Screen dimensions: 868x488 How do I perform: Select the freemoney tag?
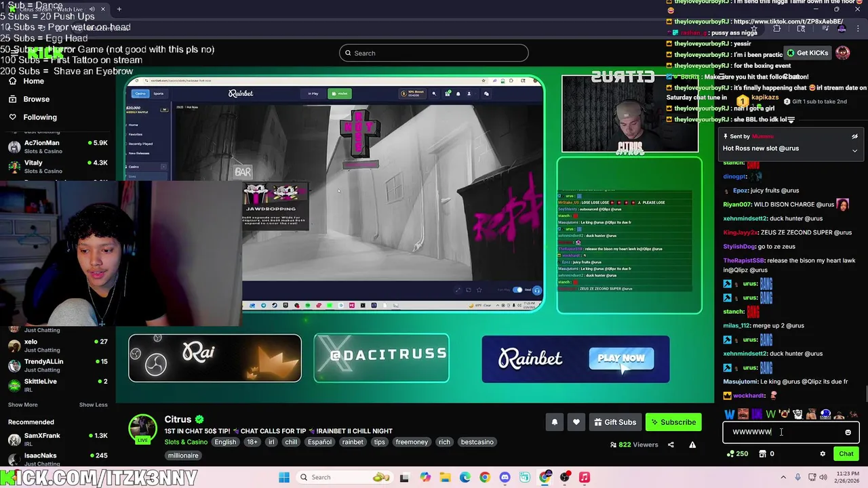[412, 442]
